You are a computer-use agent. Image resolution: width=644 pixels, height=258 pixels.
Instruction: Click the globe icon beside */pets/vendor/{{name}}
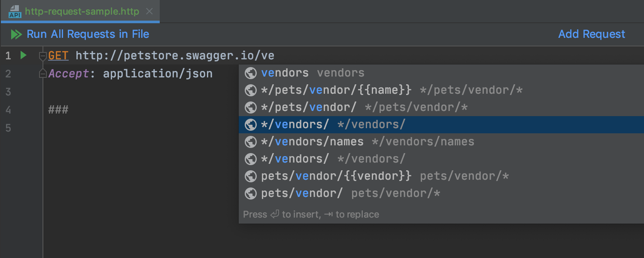[251, 90]
